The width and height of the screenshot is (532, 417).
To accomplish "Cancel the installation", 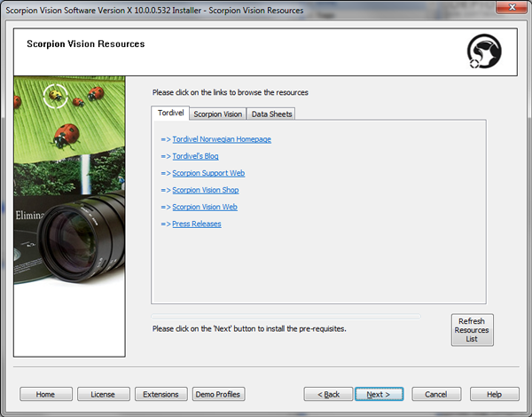I will [436, 394].
